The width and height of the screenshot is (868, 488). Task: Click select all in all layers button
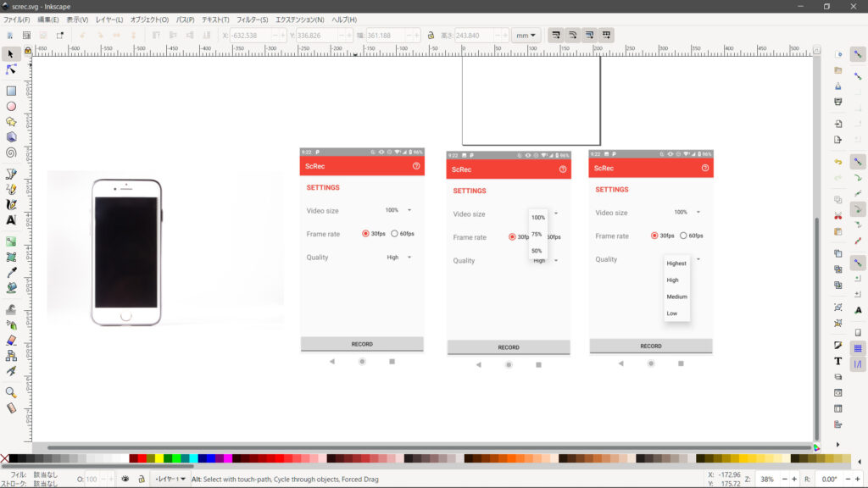[x=26, y=36]
